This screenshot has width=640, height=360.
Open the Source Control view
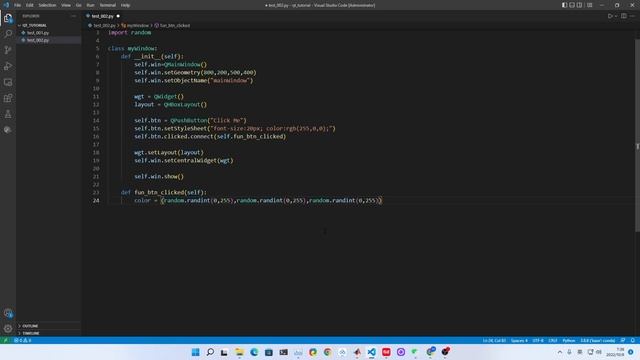[x=8, y=50]
